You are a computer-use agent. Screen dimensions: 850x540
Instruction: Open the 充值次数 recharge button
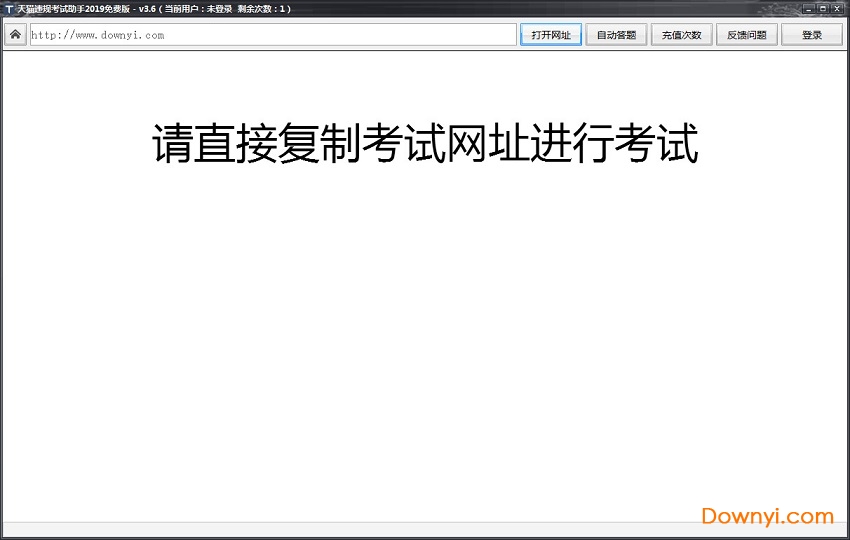681,35
